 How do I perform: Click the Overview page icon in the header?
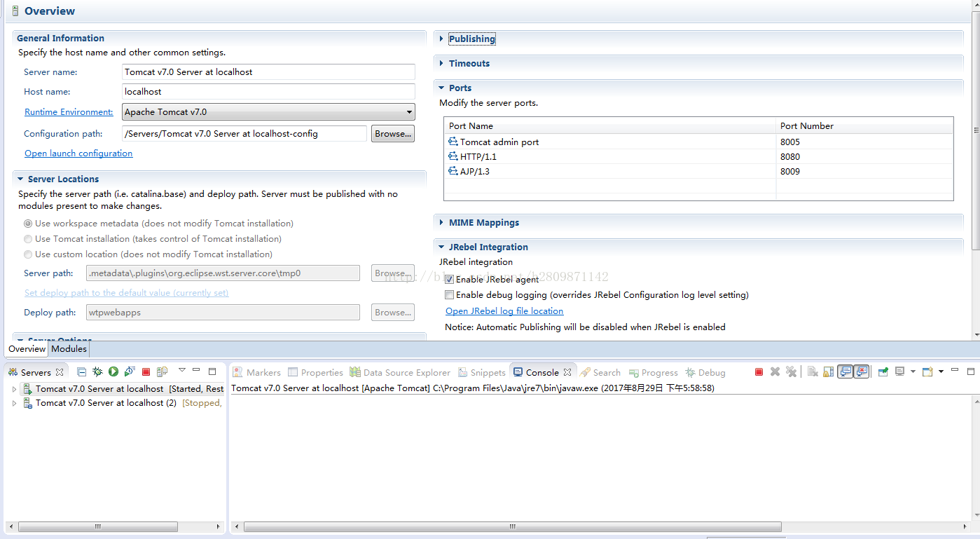pyautogui.click(x=15, y=11)
